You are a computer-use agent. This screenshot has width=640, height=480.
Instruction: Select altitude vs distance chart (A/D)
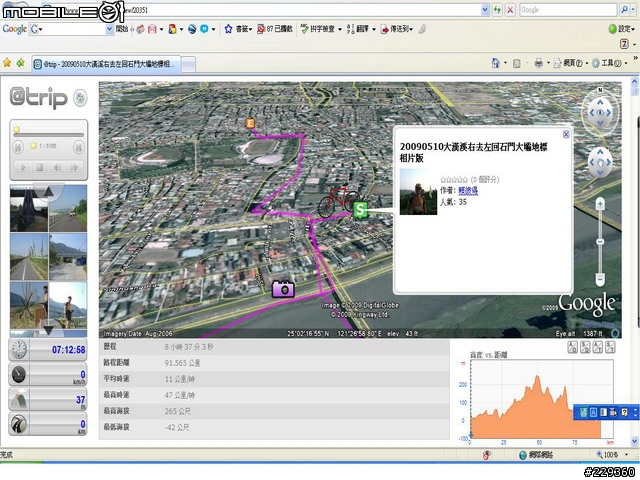(x=573, y=347)
